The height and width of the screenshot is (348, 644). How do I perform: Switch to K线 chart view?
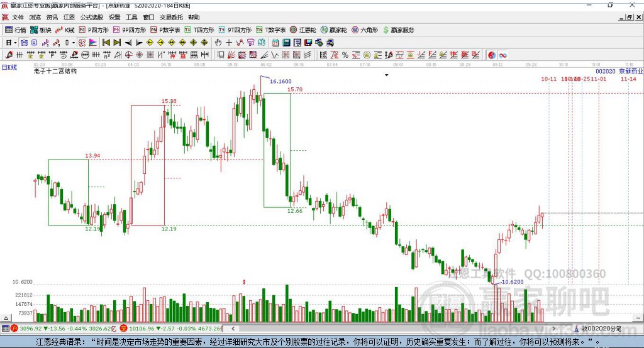65,30
